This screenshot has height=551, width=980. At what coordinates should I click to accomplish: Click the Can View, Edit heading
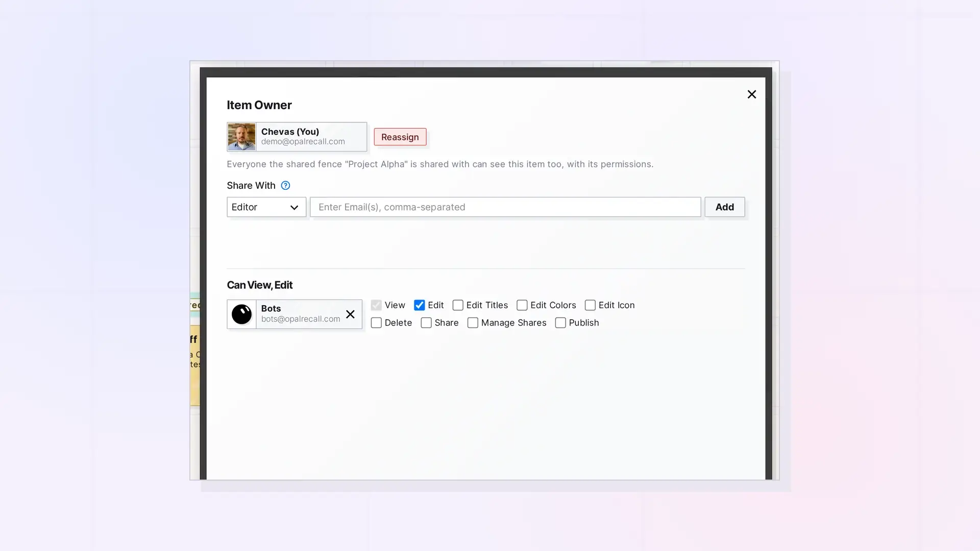pos(260,285)
